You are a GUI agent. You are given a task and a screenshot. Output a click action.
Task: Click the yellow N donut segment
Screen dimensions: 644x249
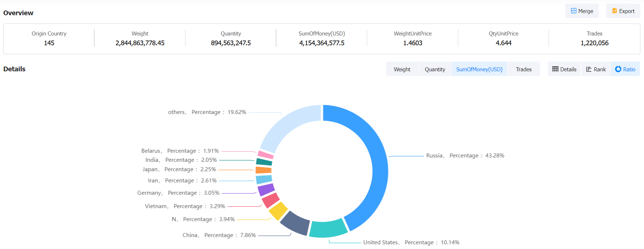coord(278,211)
